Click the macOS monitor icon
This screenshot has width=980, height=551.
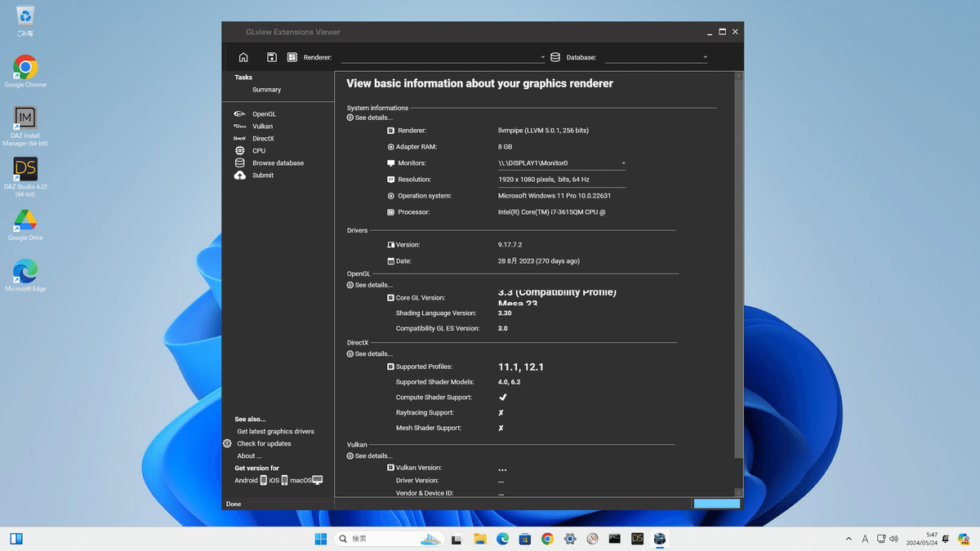[x=318, y=480]
